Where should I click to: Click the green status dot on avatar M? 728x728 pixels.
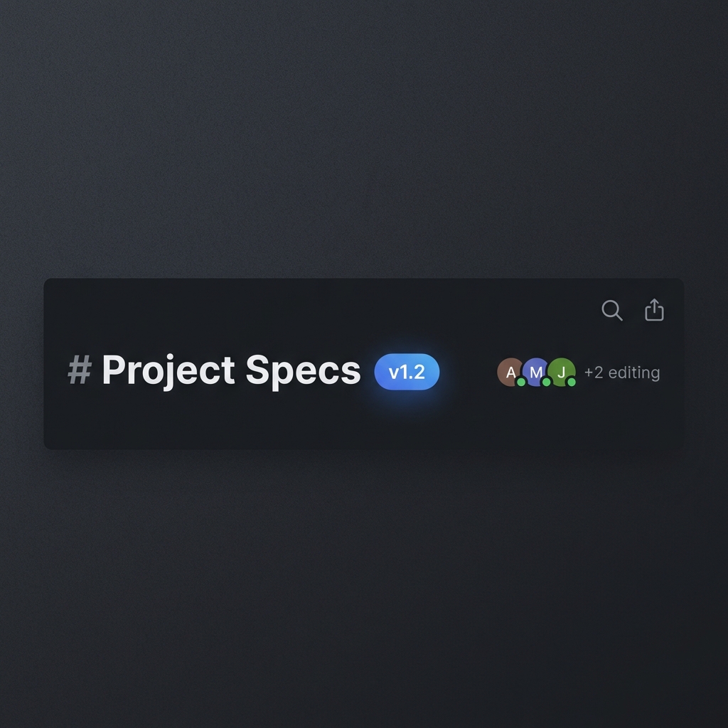[x=547, y=382]
